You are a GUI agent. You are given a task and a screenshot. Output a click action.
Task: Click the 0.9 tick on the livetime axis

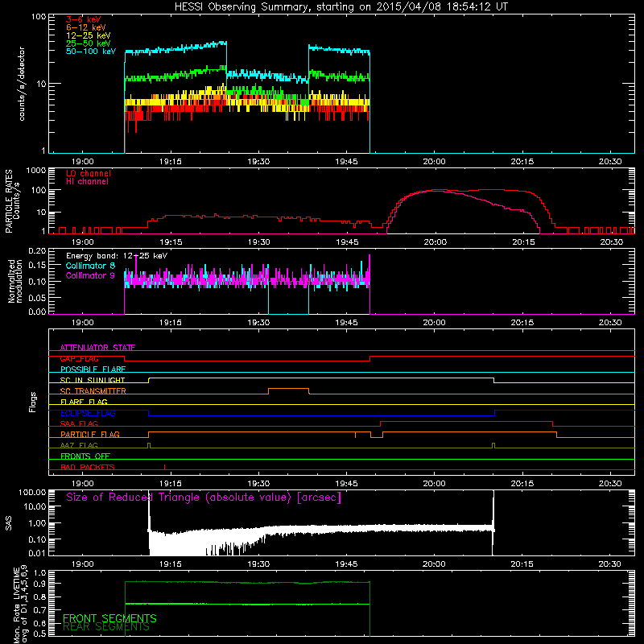[40, 584]
